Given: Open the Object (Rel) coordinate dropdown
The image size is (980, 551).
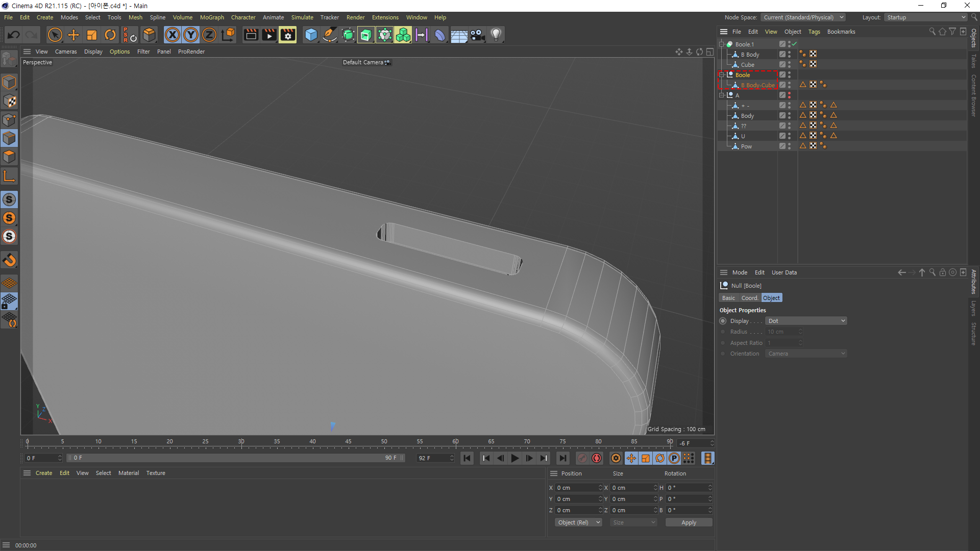Looking at the screenshot, I should tap(578, 522).
